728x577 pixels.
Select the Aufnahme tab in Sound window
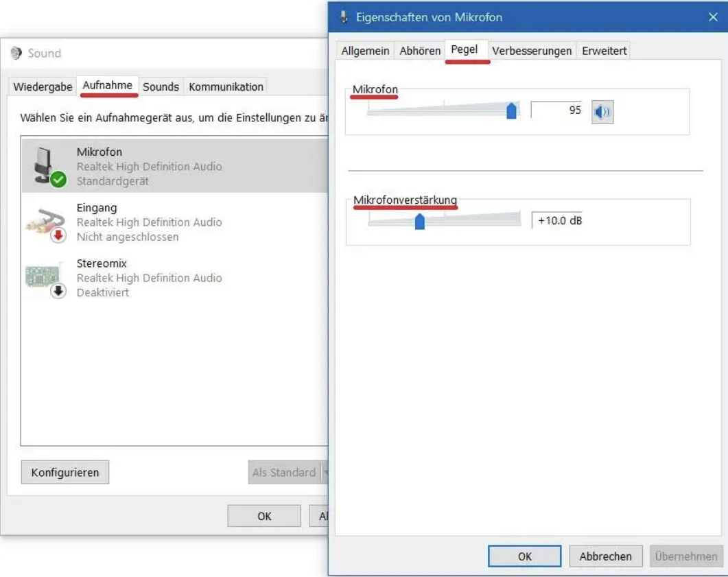[x=107, y=85]
